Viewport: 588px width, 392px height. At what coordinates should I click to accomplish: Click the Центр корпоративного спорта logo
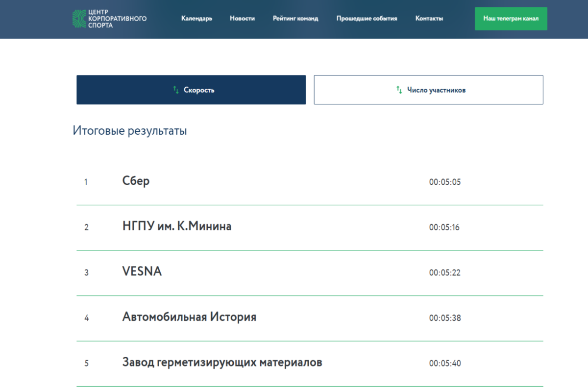pyautogui.click(x=109, y=19)
